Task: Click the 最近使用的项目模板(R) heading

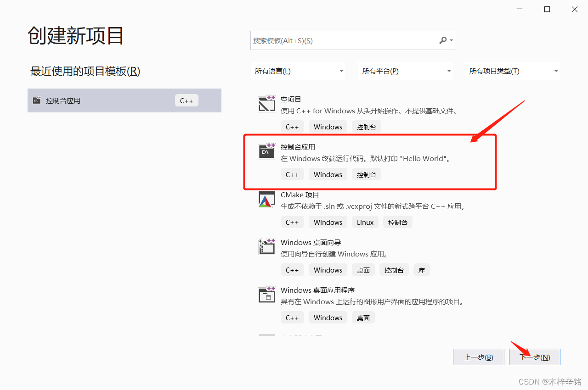Action: click(x=85, y=71)
